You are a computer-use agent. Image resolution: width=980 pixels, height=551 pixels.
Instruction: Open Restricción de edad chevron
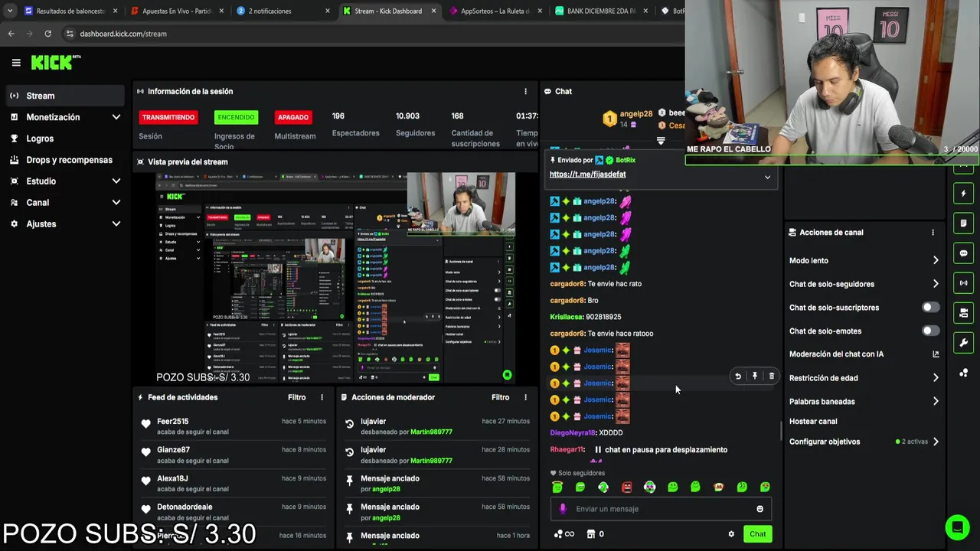coord(936,377)
